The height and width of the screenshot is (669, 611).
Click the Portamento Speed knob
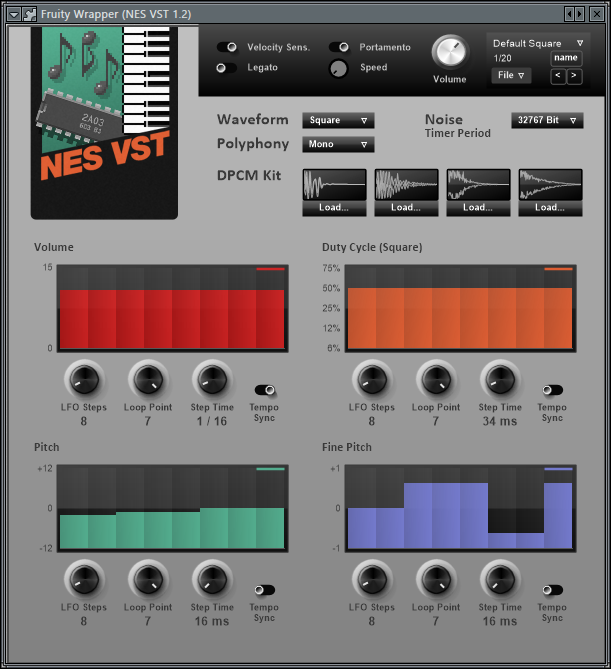[339, 68]
